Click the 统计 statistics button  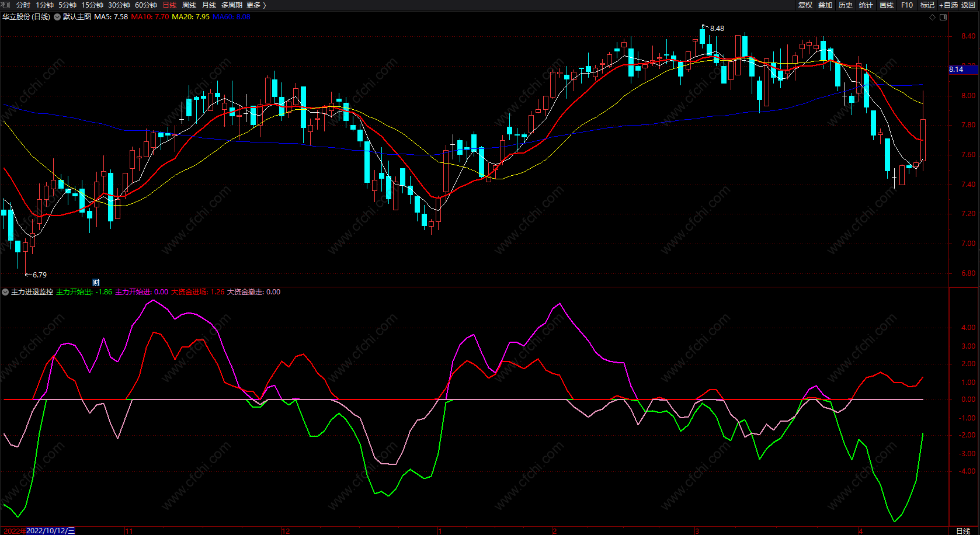(866, 5)
